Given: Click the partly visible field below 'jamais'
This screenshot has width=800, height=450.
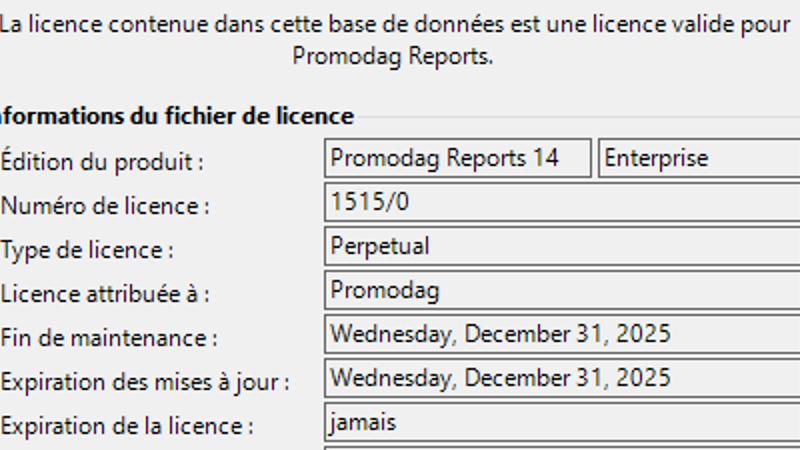Looking at the screenshot, I should (x=562, y=446).
